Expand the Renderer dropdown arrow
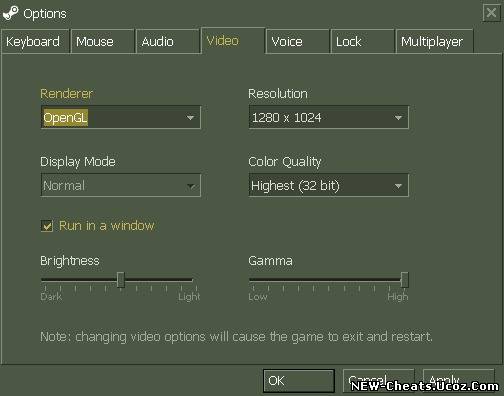The image size is (504, 396). [190, 118]
